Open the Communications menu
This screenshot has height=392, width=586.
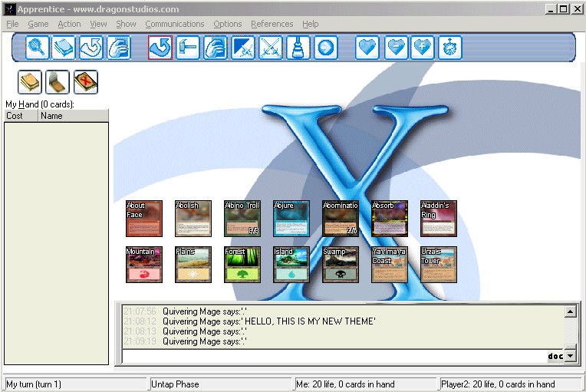click(x=175, y=24)
